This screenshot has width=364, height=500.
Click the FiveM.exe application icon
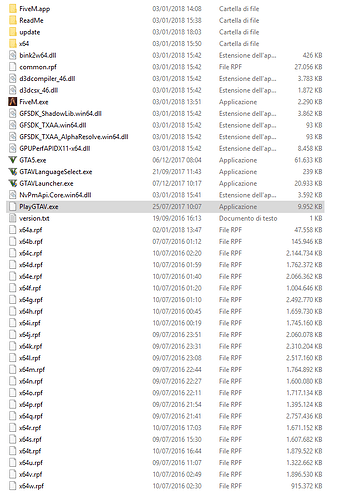(x=12, y=102)
